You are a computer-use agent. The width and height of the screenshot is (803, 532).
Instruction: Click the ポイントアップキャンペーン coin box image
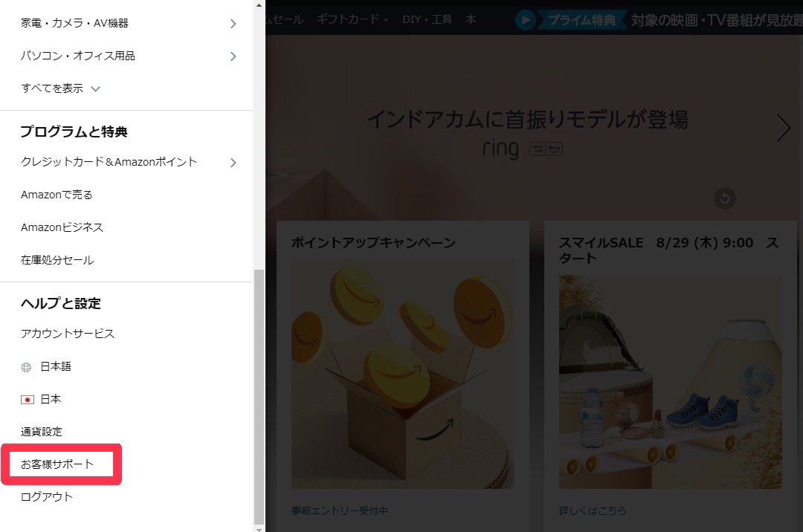[402, 374]
